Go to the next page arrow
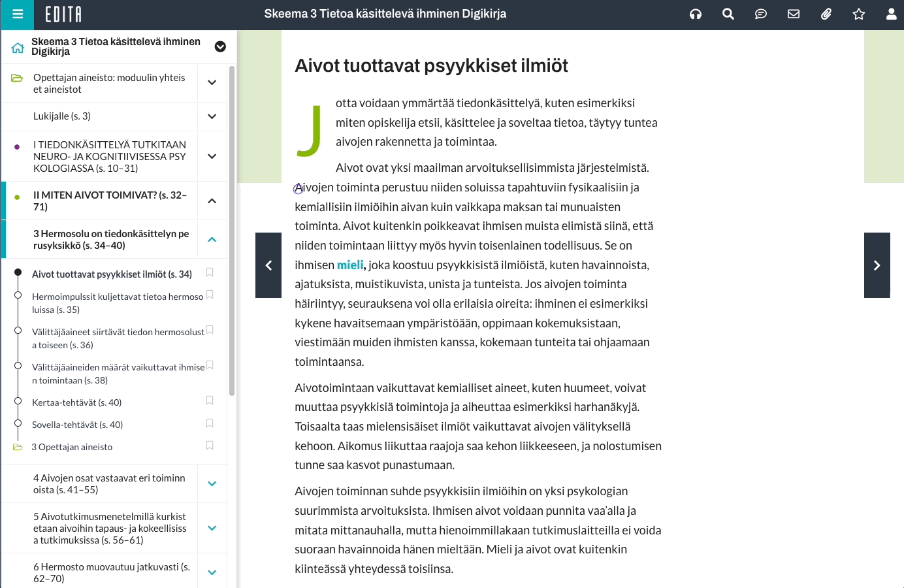 point(877,265)
